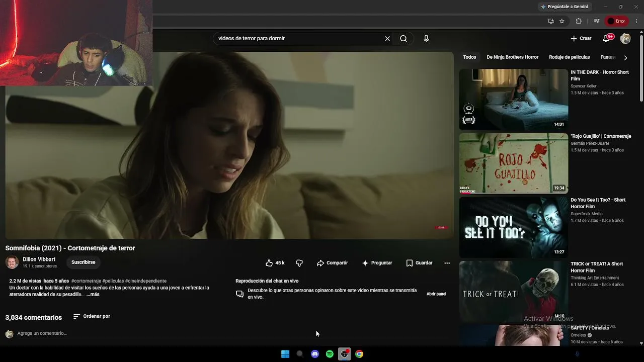The image size is (644, 362).
Task: Open Sort comments 'Ordenar por' menu
Action: (92, 316)
